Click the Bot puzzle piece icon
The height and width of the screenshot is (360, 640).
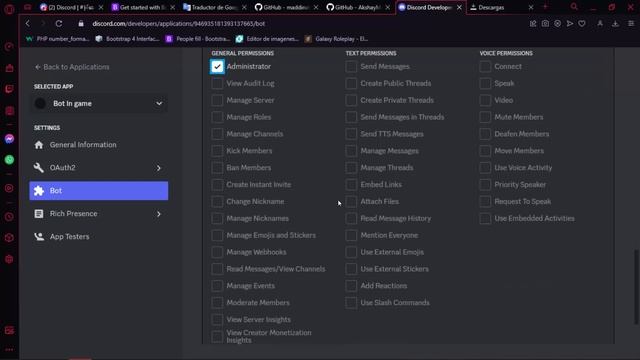click(x=39, y=191)
